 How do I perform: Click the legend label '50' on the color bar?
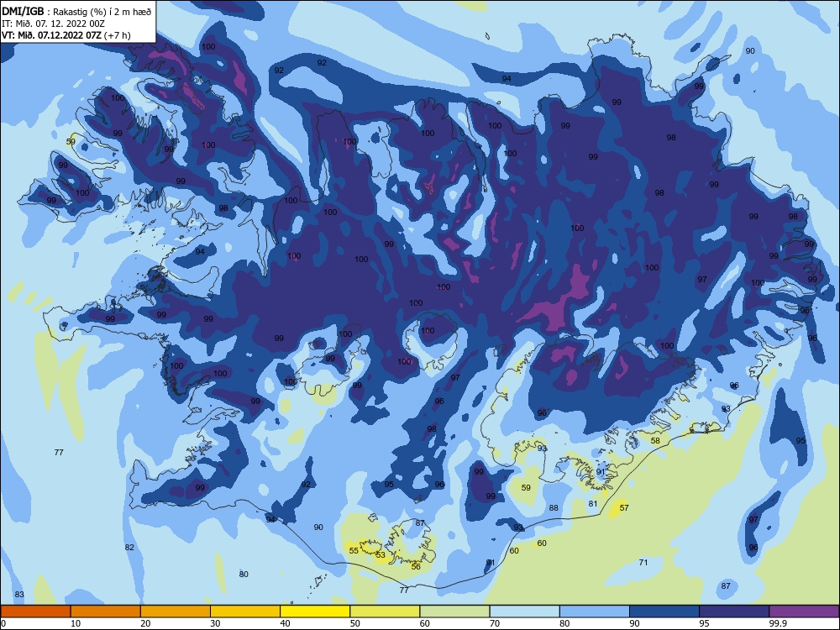[x=354, y=623]
